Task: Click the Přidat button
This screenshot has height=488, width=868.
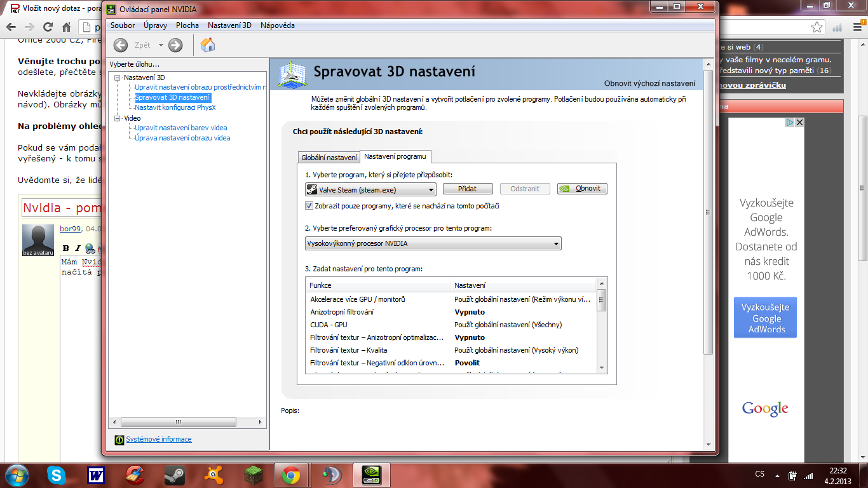Action: coord(468,189)
